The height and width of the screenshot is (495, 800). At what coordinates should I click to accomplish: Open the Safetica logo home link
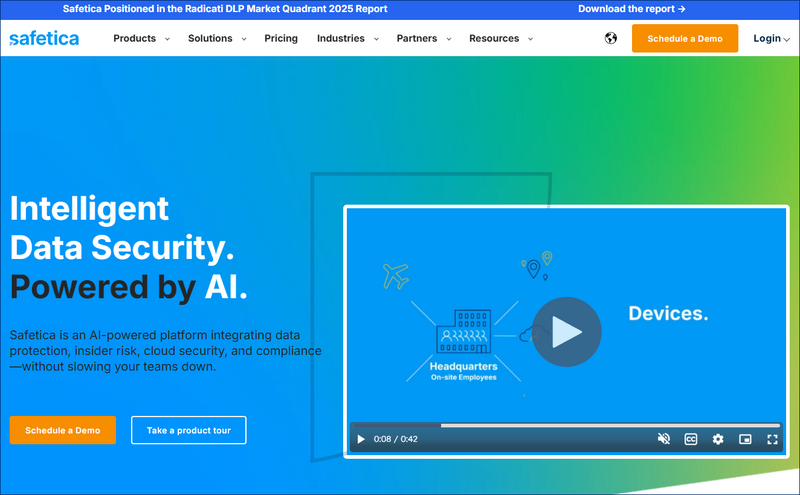click(x=44, y=38)
